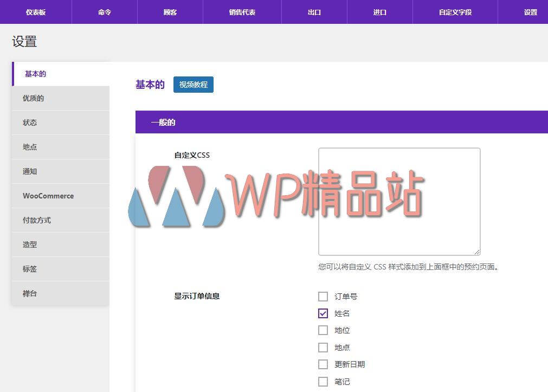
Task: Uncheck the 姓名 checkbox
Action: [x=323, y=313]
